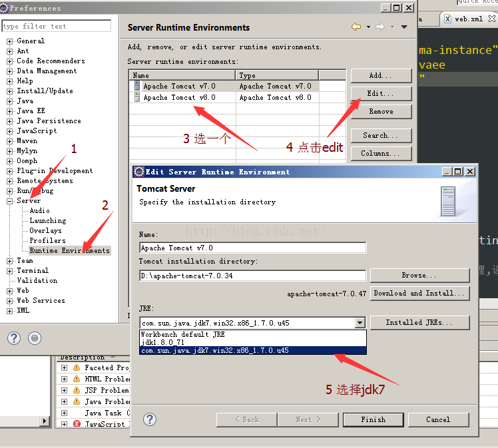Image resolution: width=498 pixels, height=448 pixels.
Task: Click the Apache Tomcat v8.0 server icon
Action: [137, 97]
